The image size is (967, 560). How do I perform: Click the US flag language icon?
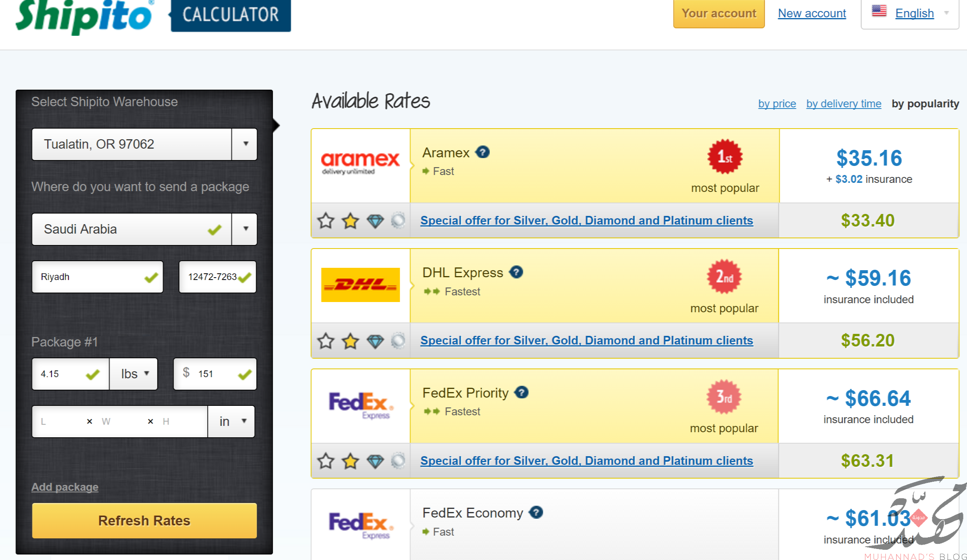(879, 11)
